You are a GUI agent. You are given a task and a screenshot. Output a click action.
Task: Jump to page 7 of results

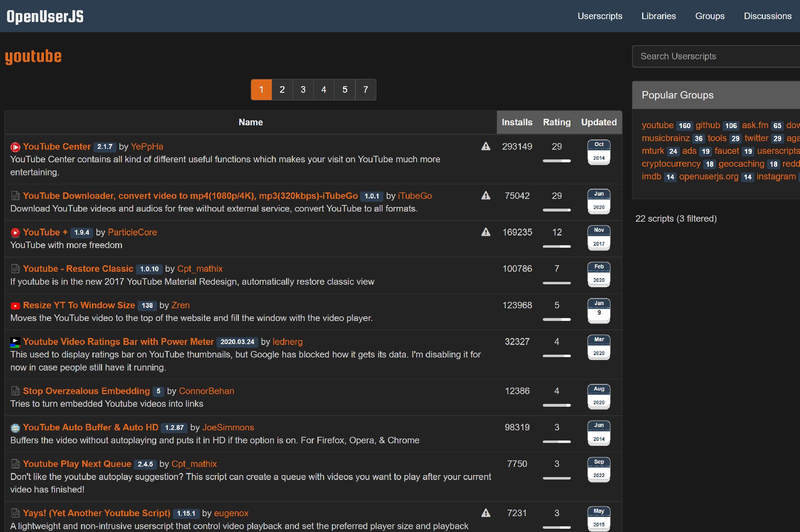365,89
